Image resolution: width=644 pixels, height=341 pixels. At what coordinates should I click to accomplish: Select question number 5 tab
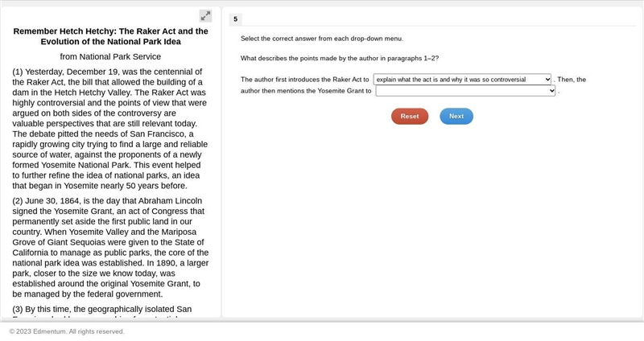point(235,18)
